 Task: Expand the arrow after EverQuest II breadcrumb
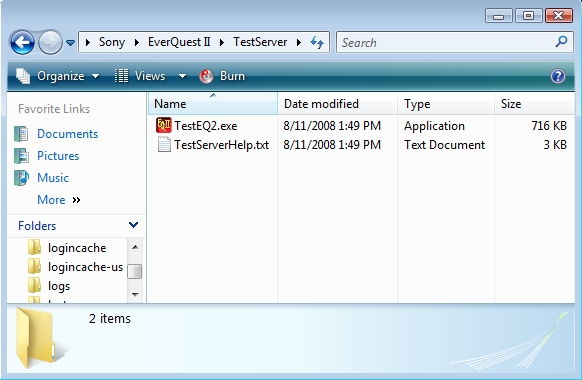[222, 42]
